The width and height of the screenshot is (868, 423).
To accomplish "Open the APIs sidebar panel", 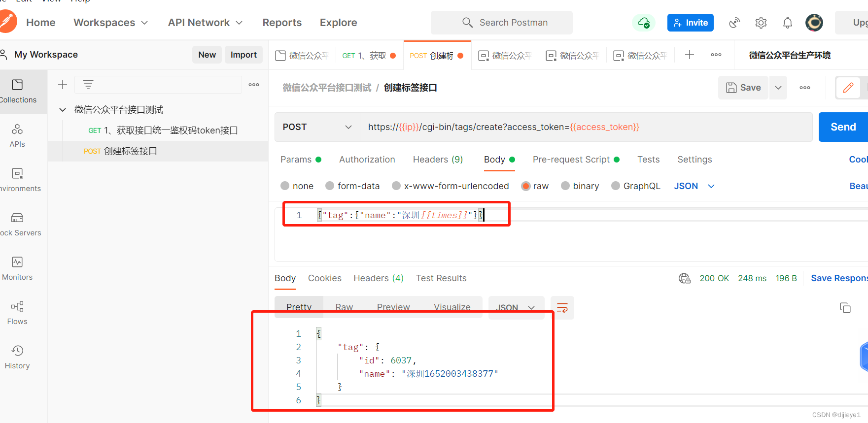I will (x=17, y=136).
